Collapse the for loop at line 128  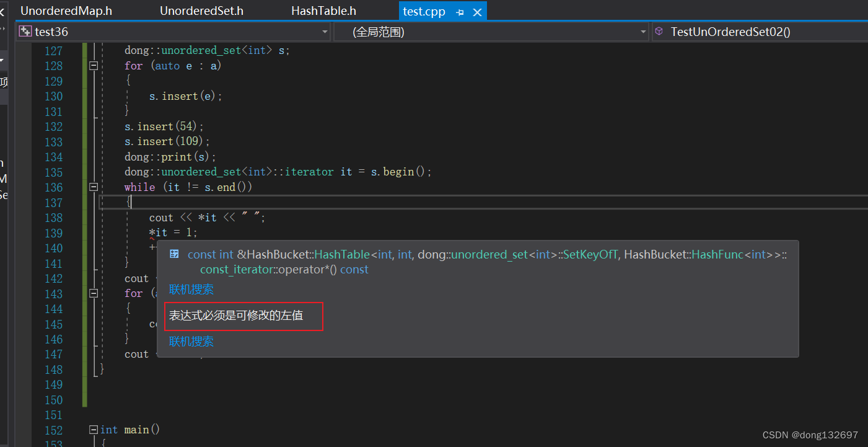click(94, 66)
